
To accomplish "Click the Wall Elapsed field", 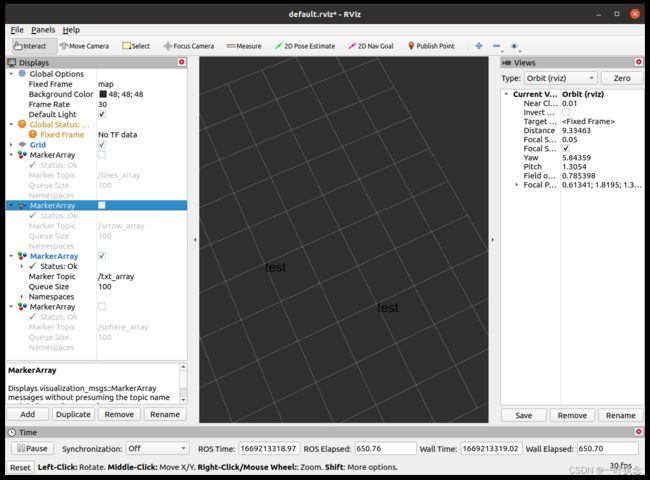I will (x=607, y=448).
